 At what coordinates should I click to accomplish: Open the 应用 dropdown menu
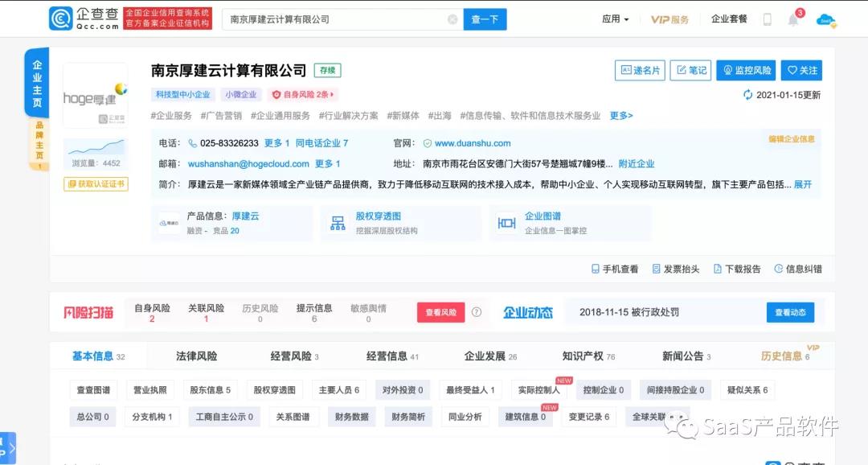pyautogui.click(x=615, y=19)
